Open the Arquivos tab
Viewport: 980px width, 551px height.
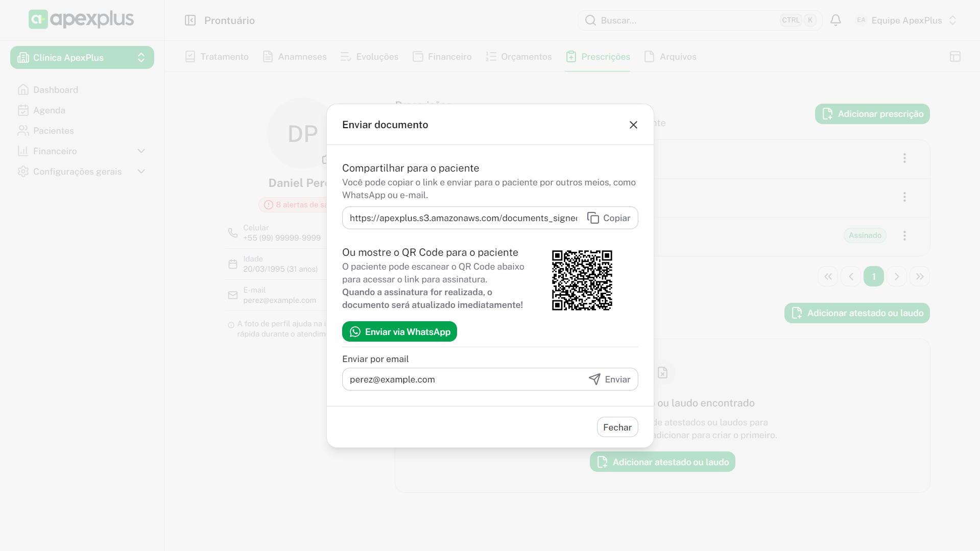pyautogui.click(x=670, y=57)
